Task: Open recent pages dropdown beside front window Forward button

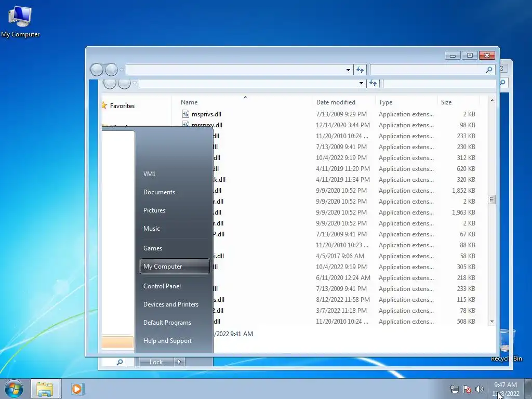Action: tap(122, 70)
